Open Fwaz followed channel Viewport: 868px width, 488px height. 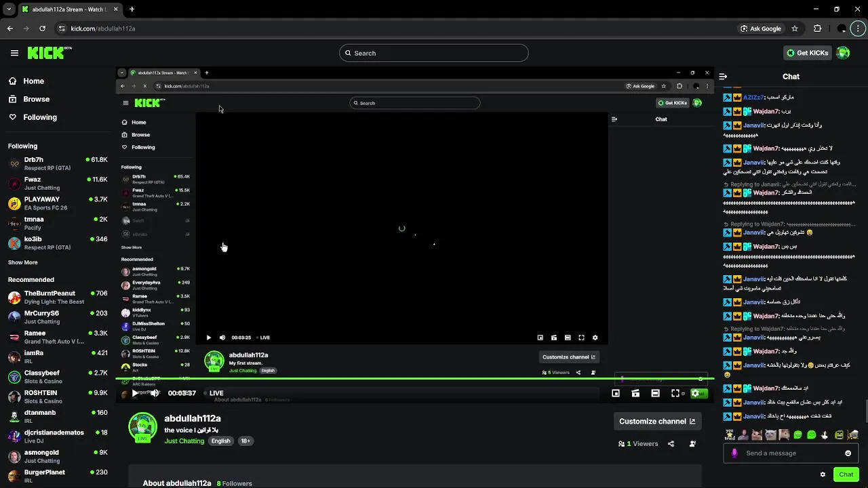pos(57,184)
